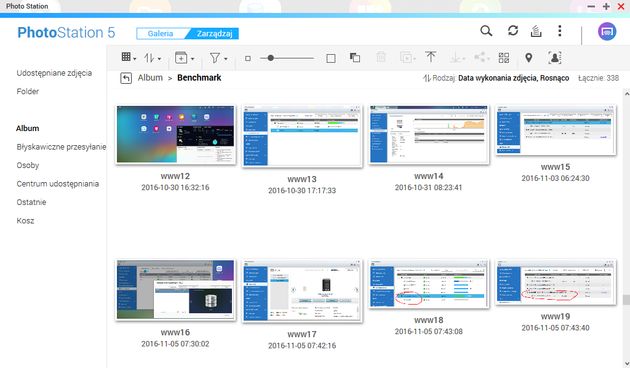The height and width of the screenshot is (368, 630).
Task: Click the file name www17
Action: pyautogui.click(x=302, y=334)
